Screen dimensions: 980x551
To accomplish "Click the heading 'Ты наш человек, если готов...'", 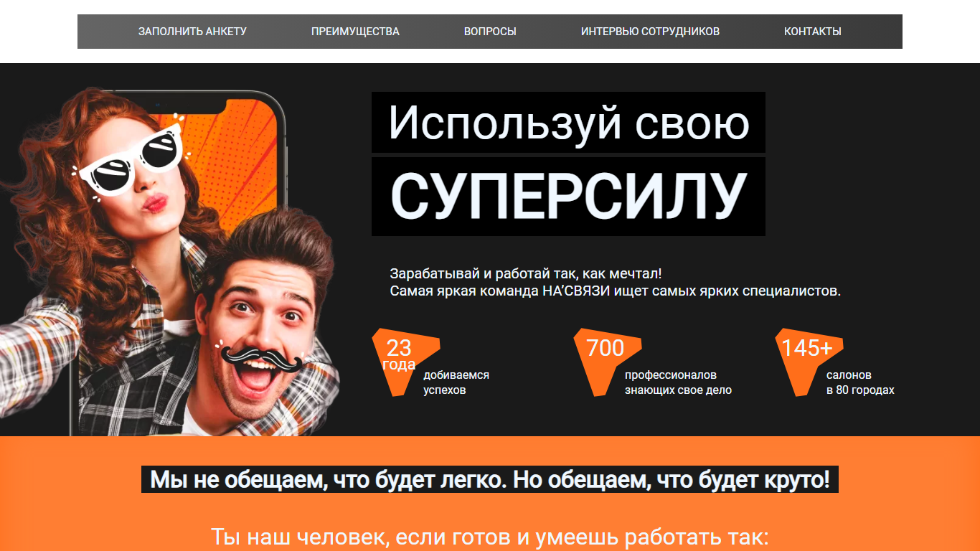I will pos(490,537).
